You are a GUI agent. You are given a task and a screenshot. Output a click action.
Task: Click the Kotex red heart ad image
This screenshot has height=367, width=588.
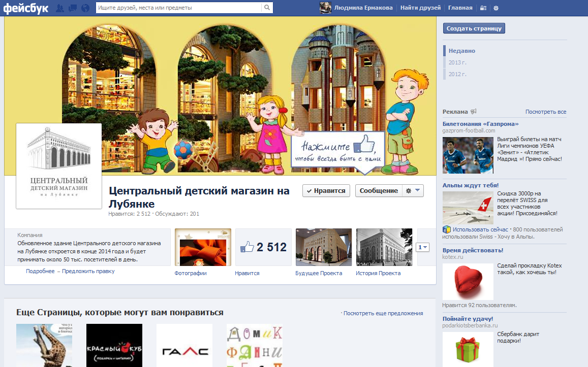468,282
